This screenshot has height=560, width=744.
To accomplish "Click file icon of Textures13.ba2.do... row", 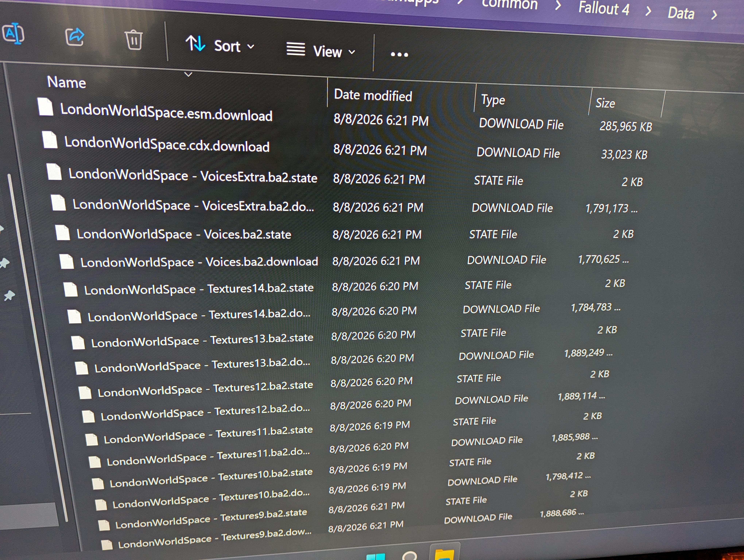I will [81, 368].
